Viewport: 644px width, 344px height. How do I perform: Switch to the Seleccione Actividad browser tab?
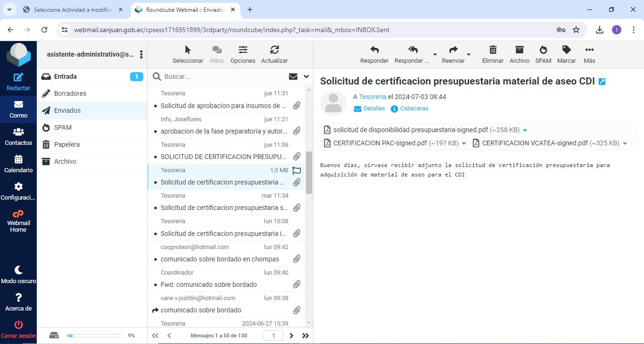pyautogui.click(x=73, y=9)
